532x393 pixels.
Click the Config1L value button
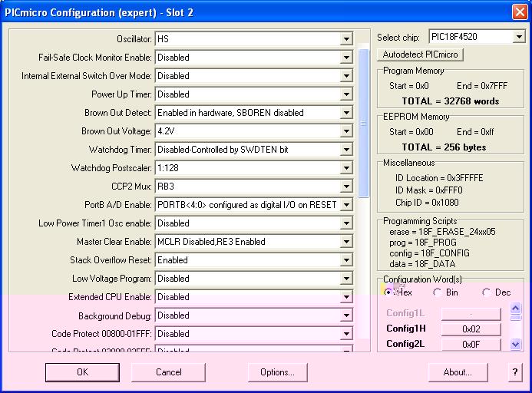point(471,314)
